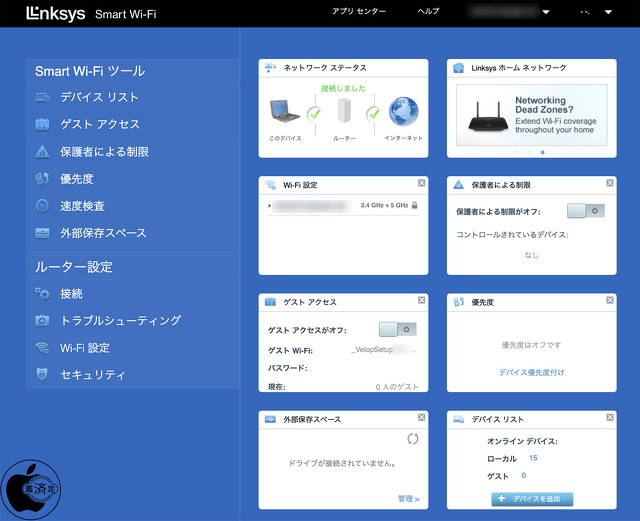
Task: Open the sidebar Wi-Fi 設定 icon
Action: click(42, 347)
